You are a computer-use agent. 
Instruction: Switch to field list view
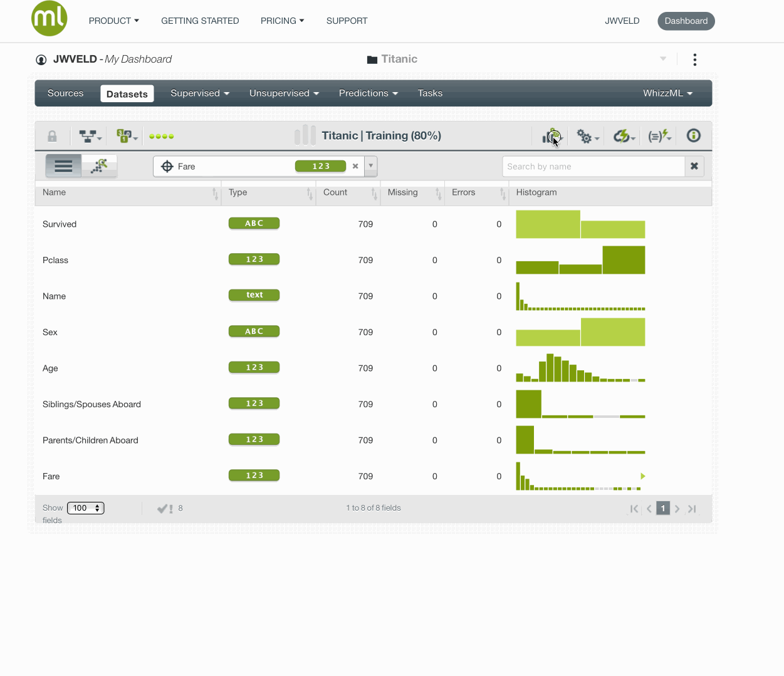pos(63,166)
